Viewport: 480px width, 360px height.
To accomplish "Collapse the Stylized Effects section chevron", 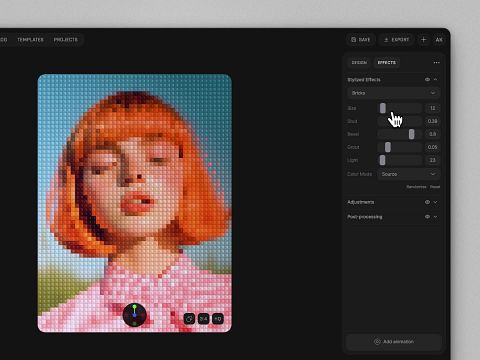I will 435,80.
